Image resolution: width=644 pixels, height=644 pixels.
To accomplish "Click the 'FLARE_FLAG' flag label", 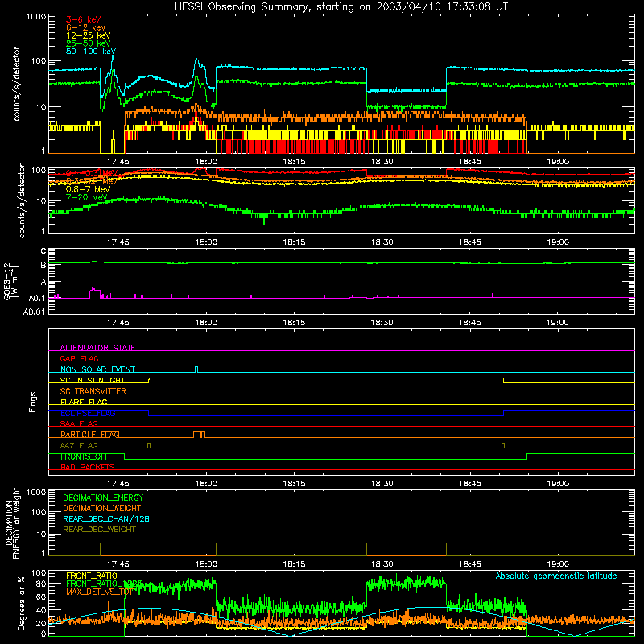I will tap(84, 402).
